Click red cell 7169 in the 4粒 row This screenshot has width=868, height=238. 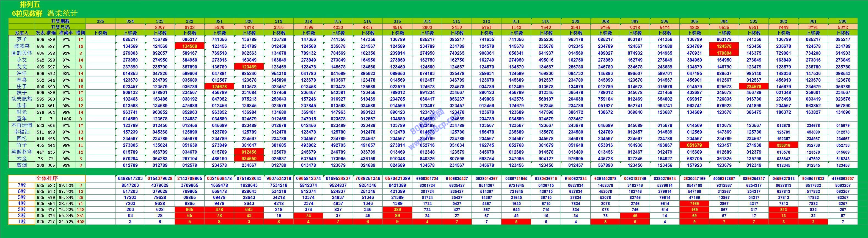[x=694, y=203]
